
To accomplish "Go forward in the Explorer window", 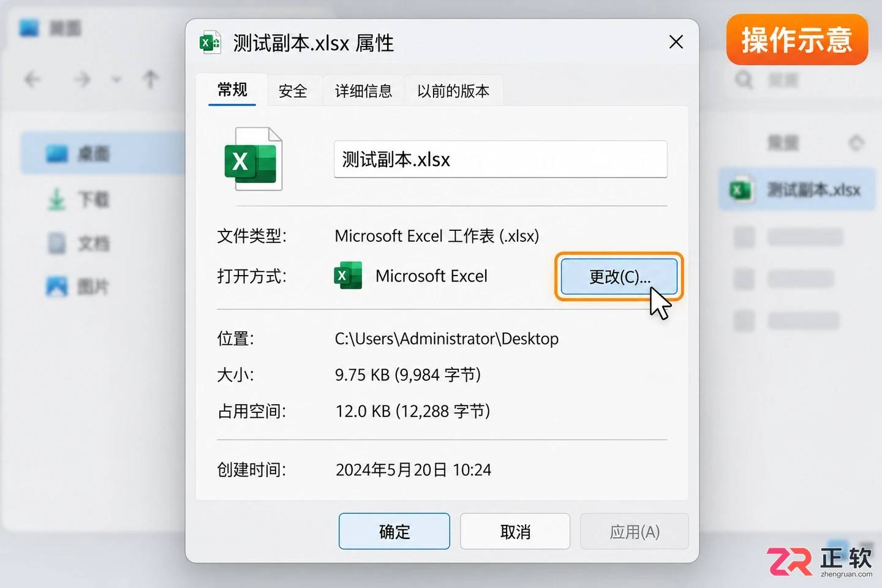I will (82, 79).
